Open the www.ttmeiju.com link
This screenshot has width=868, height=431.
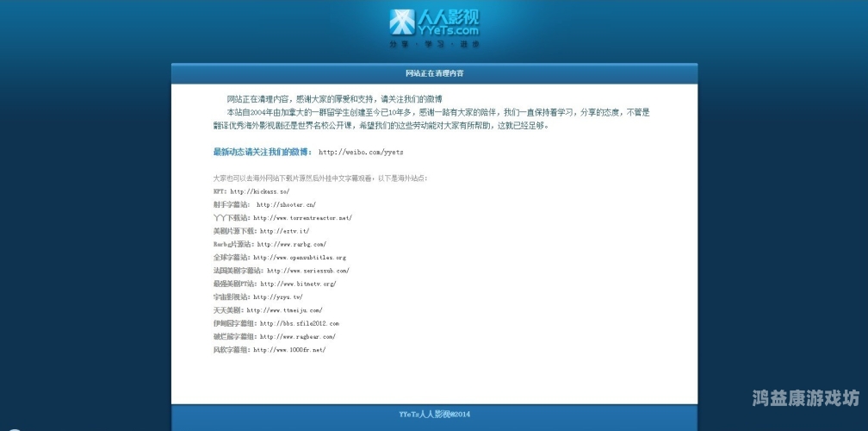[284, 311]
